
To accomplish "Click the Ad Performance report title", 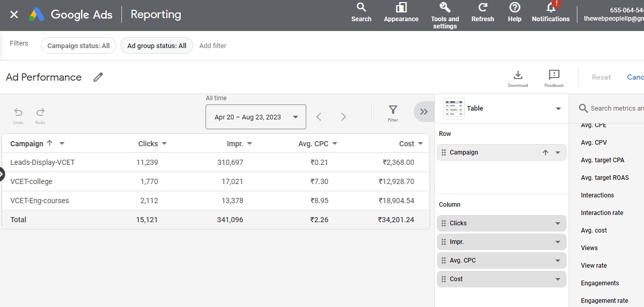I will tap(44, 77).
